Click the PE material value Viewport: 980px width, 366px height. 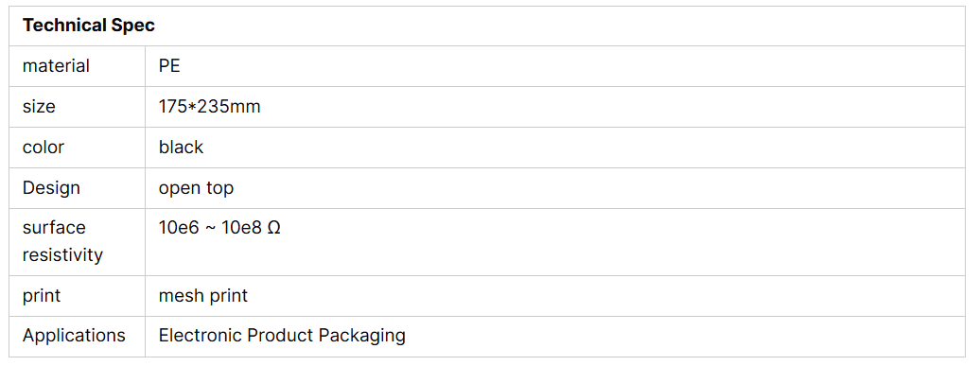pyautogui.click(x=169, y=65)
